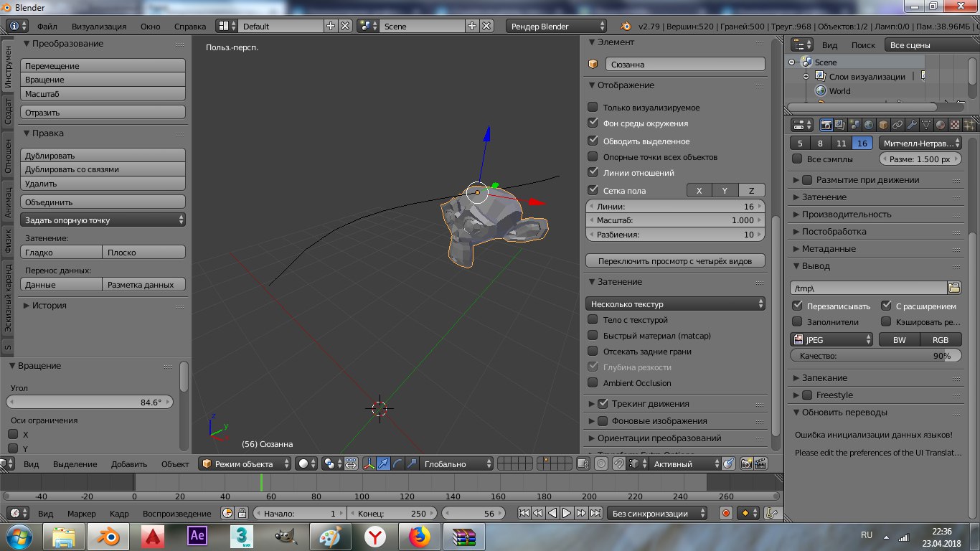
Task: Open the 'Визуализация' menu
Action: coord(99,27)
